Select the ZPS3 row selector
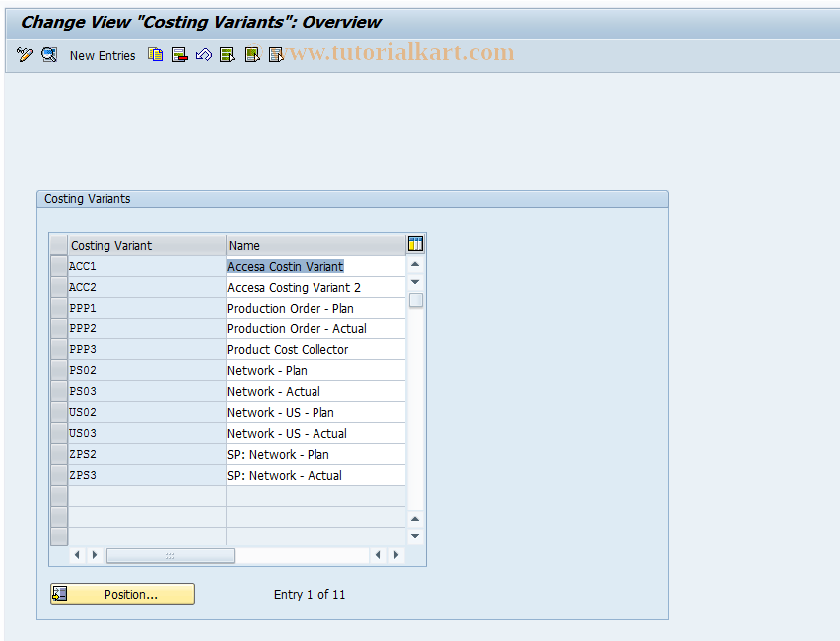840x641 pixels. [57, 475]
